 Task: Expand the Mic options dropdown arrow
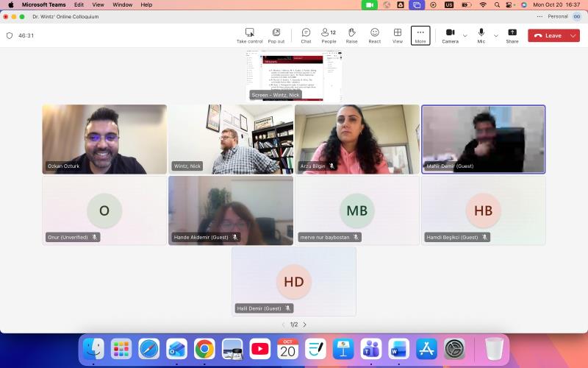(495, 35)
